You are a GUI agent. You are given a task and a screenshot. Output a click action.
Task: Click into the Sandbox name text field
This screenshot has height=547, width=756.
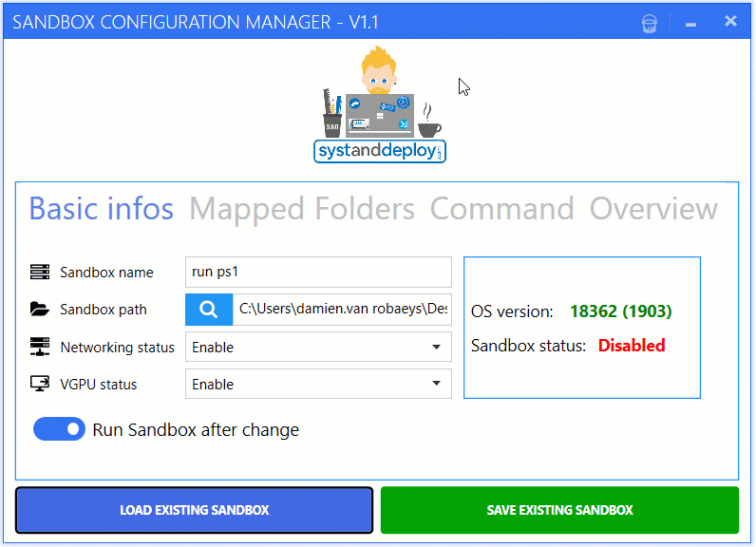tap(318, 272)
